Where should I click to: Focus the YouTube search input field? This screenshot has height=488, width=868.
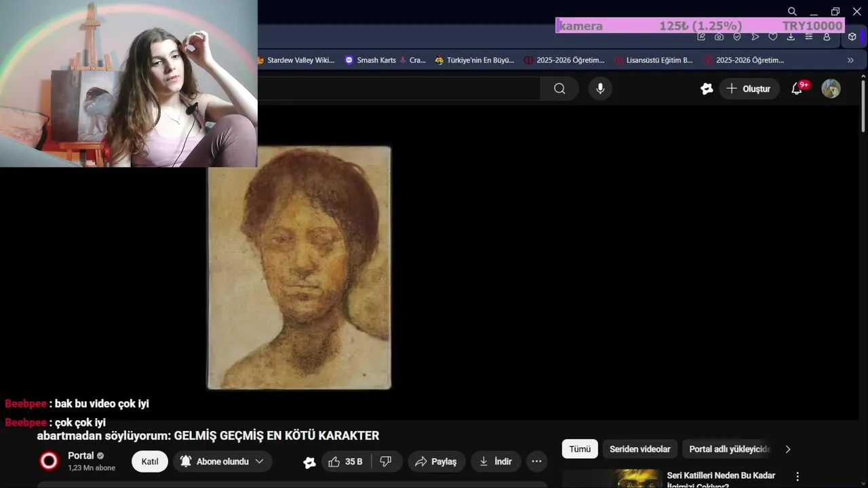(x=399, y=89)
